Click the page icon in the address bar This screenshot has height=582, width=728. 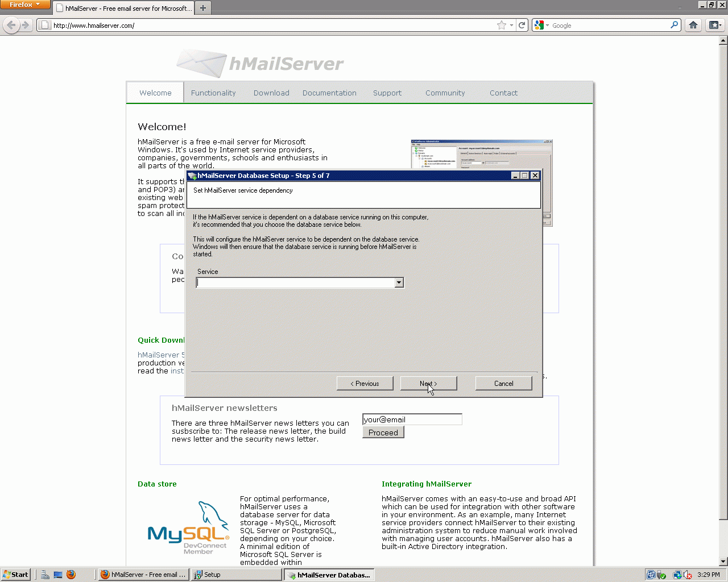44,25
